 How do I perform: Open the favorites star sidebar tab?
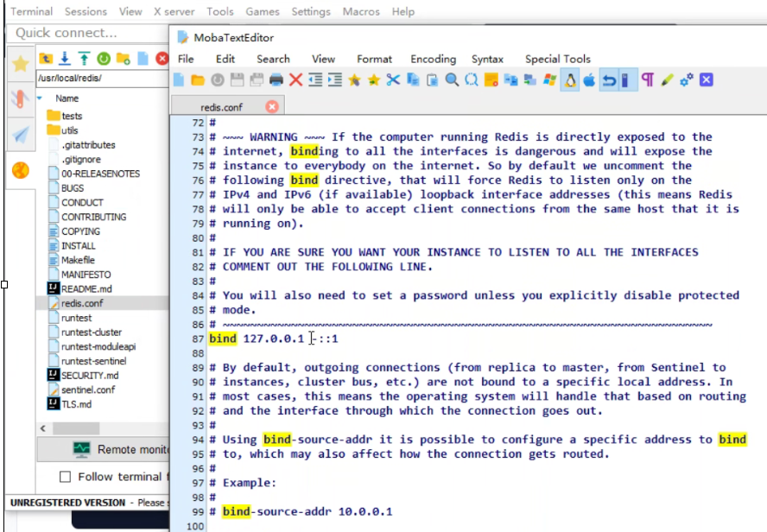point(21,64)
